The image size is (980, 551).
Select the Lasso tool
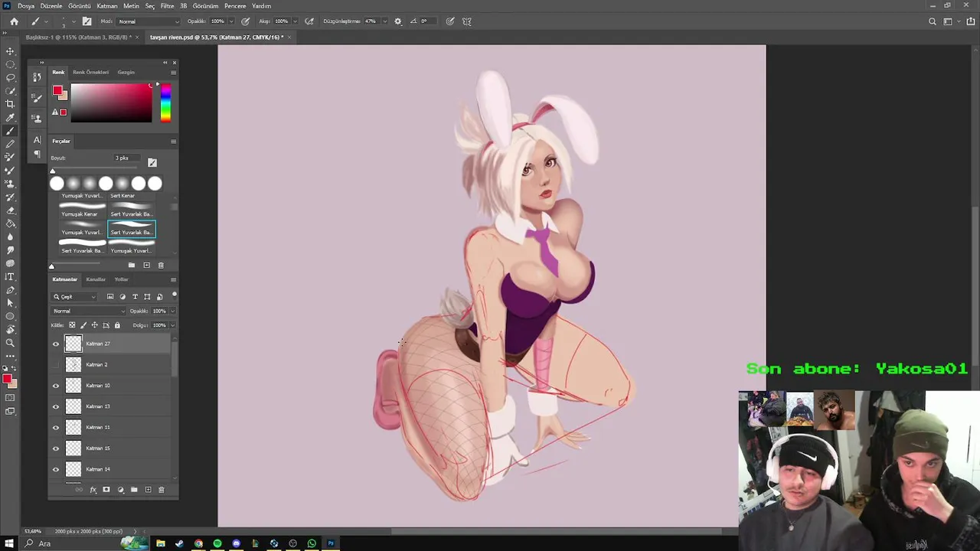(x=10, y=77)
